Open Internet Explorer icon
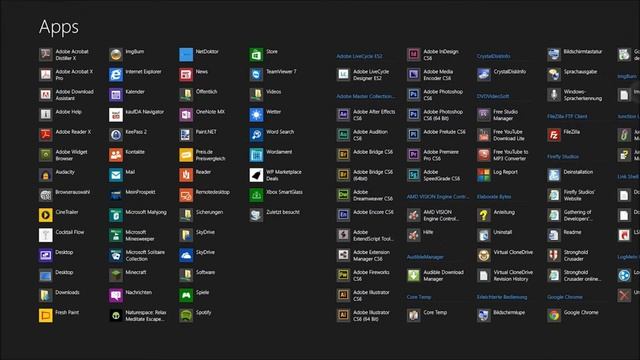 coord(116,74)
